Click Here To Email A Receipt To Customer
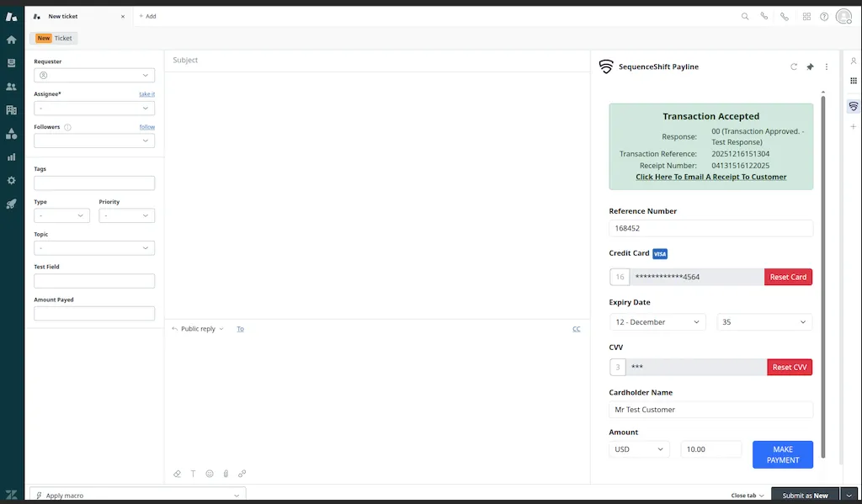The image size is (862, 504). coord(710,177)
